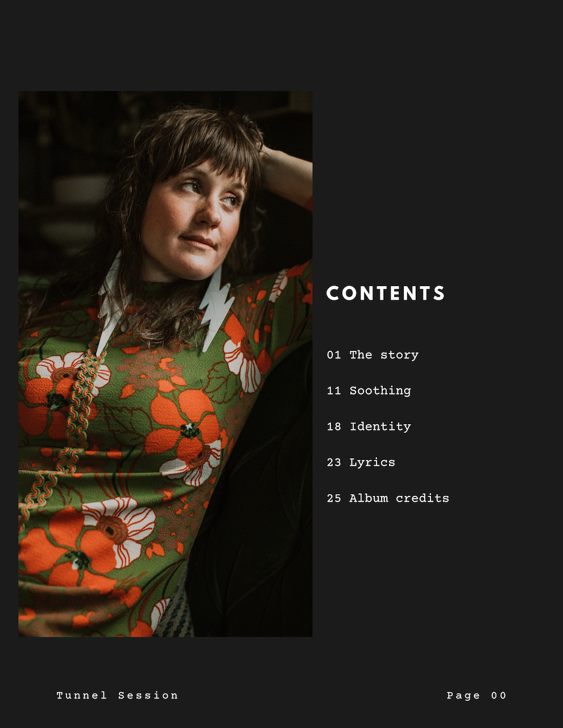Click page number 23 beside Lyrics
563x728 pixels.
(334, 462)
